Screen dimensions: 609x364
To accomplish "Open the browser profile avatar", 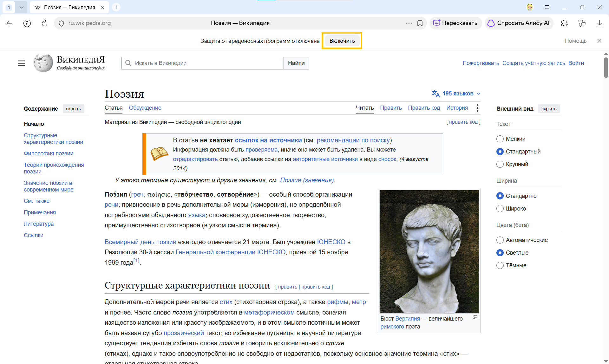I will click(x=530, y=7).
